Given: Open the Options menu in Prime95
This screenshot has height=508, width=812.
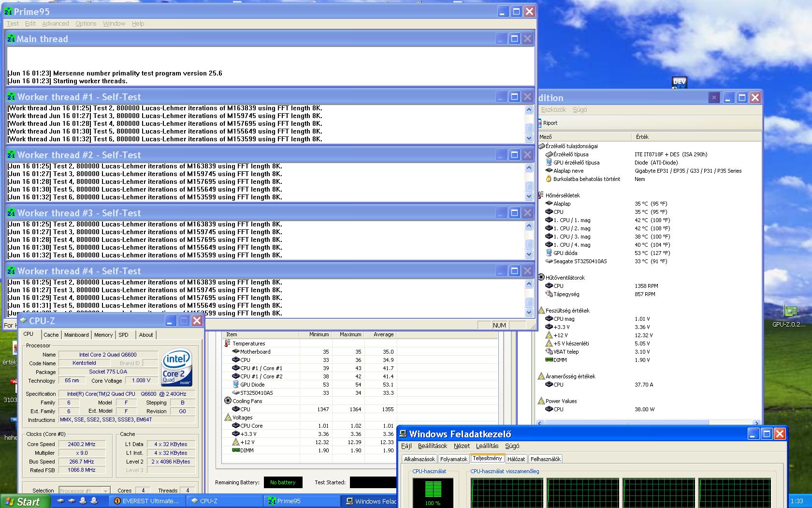Looking at the screenshot, I should tap(86, 23).
